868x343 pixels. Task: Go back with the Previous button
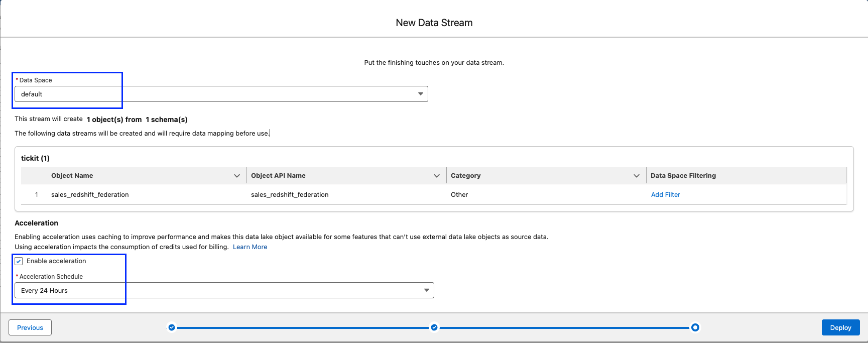pyautogui.click(x=30, y=327)
